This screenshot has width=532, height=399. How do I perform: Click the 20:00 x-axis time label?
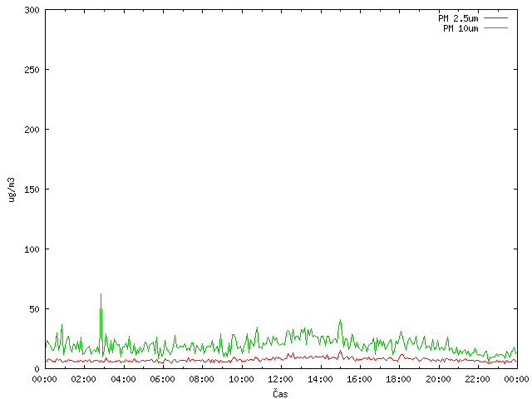(438, 379)
